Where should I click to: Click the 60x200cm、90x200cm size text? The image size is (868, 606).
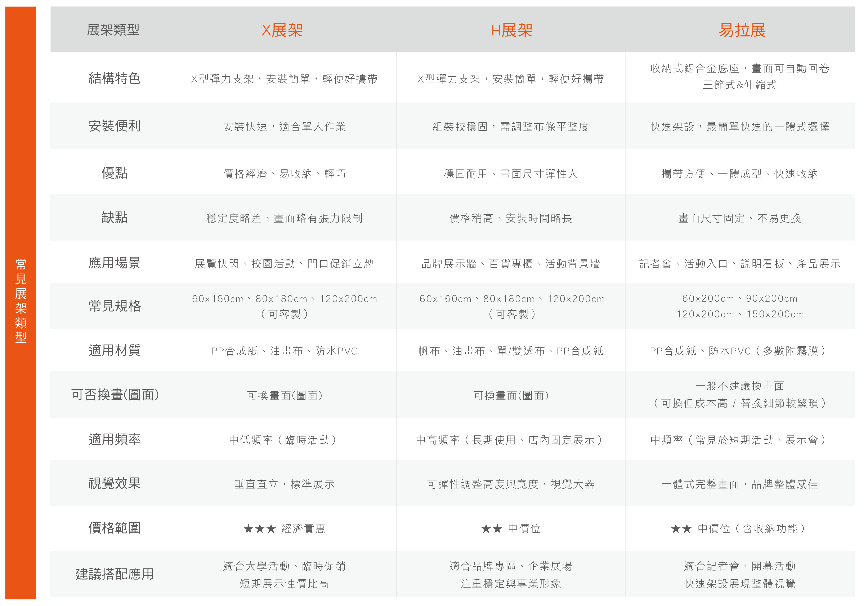(x=739, y=298)
